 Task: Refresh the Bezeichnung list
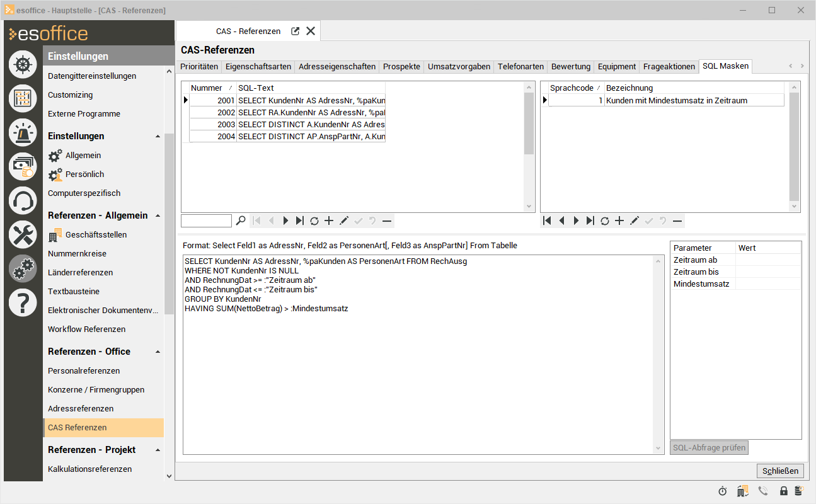click(x=604, y=220)
